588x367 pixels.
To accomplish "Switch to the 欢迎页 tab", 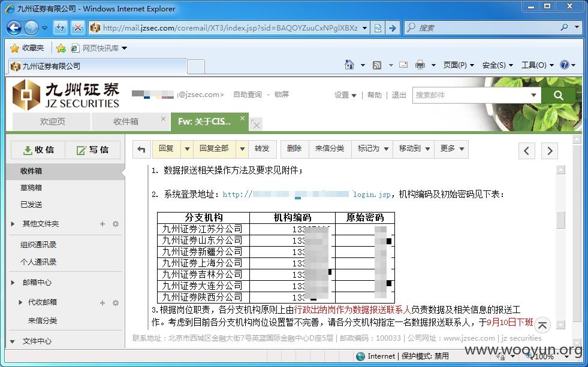I will (x=52, y=122).
